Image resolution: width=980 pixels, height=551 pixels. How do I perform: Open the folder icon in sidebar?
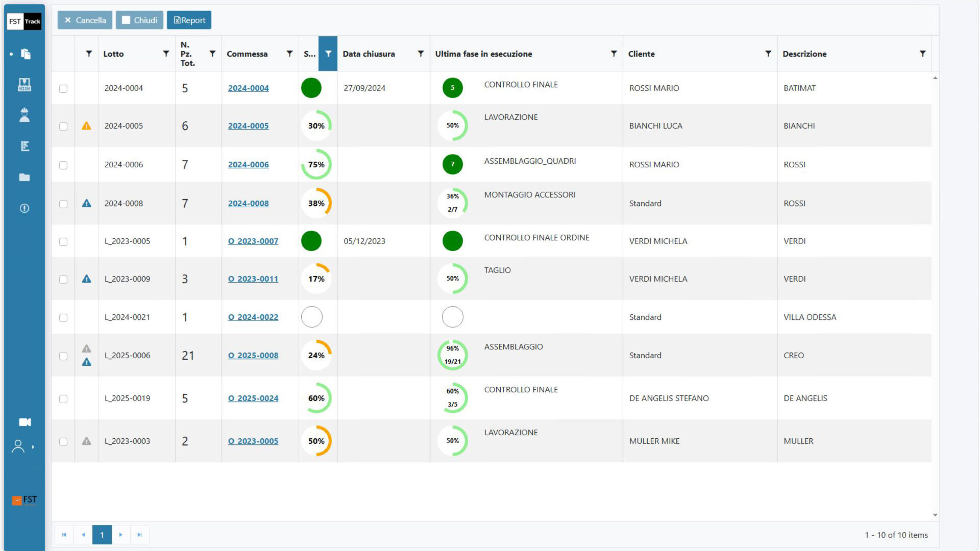coord(24,178)
